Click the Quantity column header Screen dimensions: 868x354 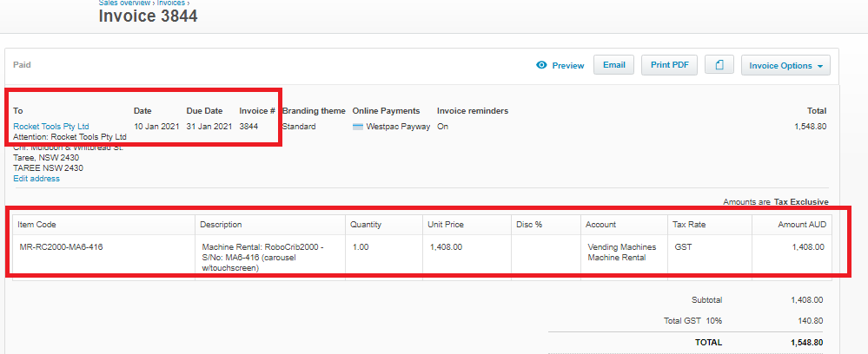click(384, 225)
